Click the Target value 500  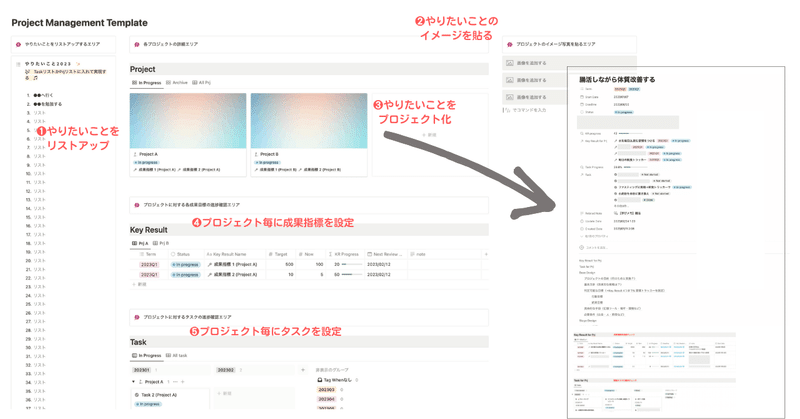(289, 265)
